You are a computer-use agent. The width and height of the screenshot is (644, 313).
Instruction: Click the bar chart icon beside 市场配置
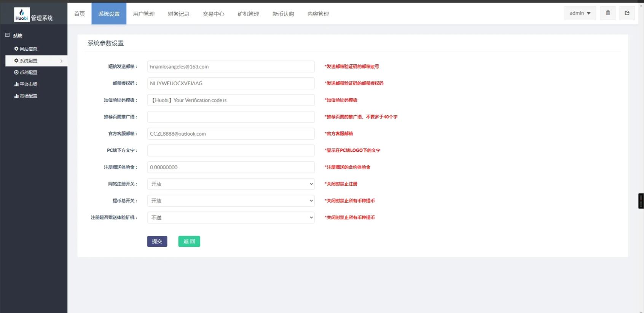(x=16, y=96)
